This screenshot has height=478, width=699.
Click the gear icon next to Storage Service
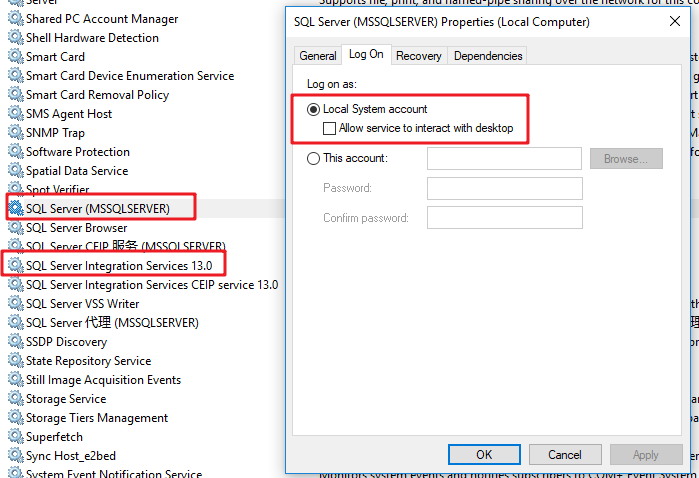click(x=15, y=399)
